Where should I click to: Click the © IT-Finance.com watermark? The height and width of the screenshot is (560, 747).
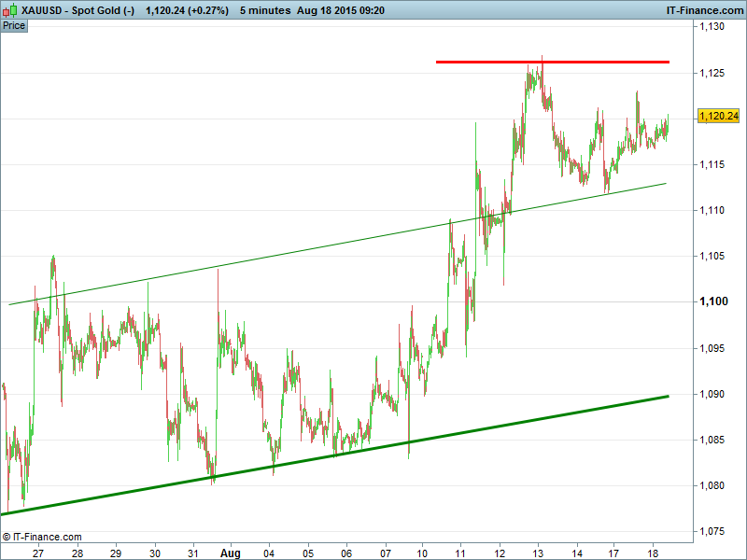pyautogui.click(x=43, y=537)
